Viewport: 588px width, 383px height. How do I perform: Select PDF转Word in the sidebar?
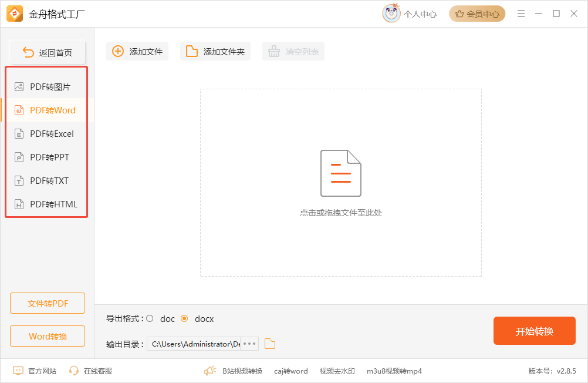(x=46, y=110)
